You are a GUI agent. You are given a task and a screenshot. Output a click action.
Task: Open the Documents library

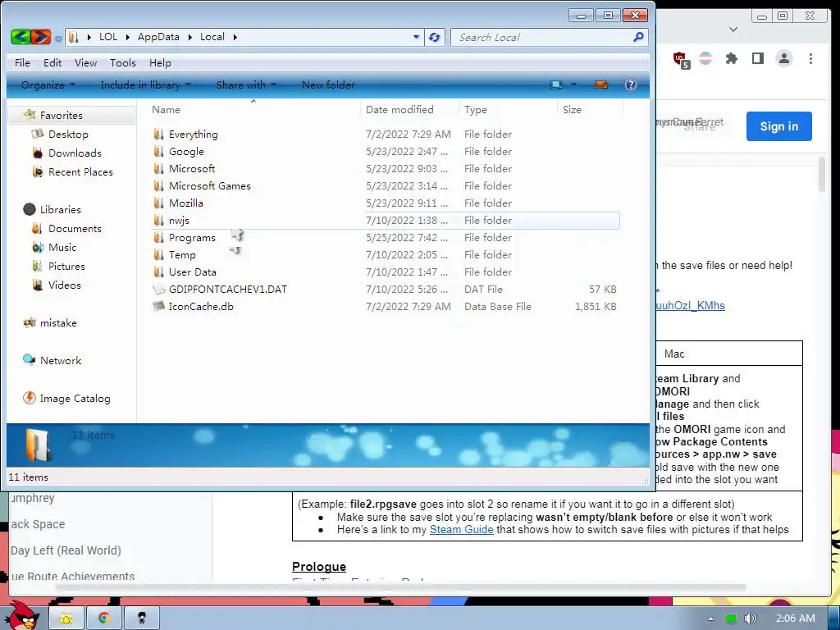[75, 228]
